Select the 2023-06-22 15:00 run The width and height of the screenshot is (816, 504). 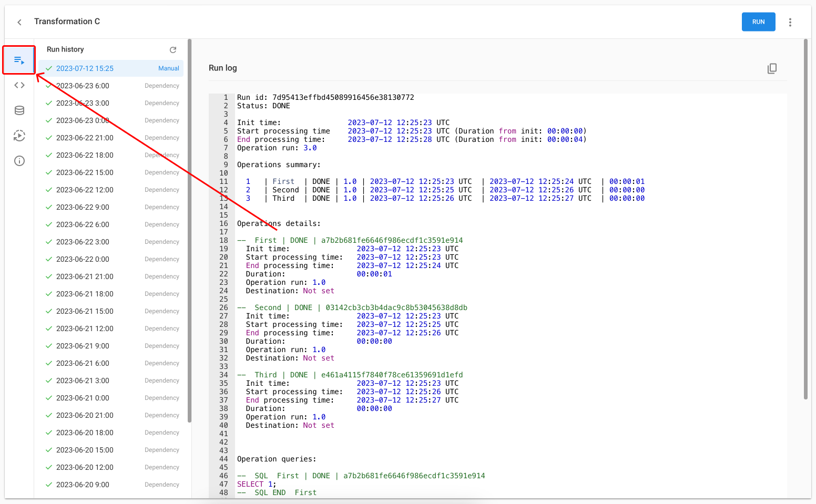pos(111,172)
